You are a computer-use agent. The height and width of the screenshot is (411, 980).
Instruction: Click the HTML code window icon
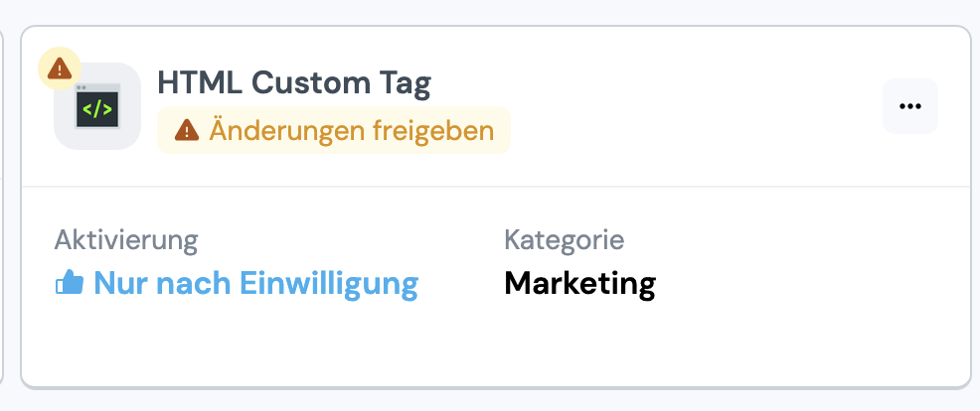[x=97, y=106]
